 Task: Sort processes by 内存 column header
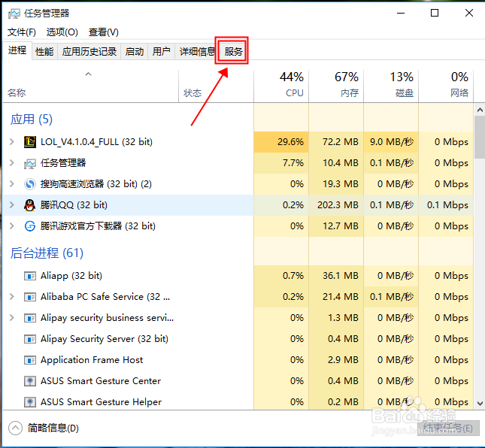[336, 86]
